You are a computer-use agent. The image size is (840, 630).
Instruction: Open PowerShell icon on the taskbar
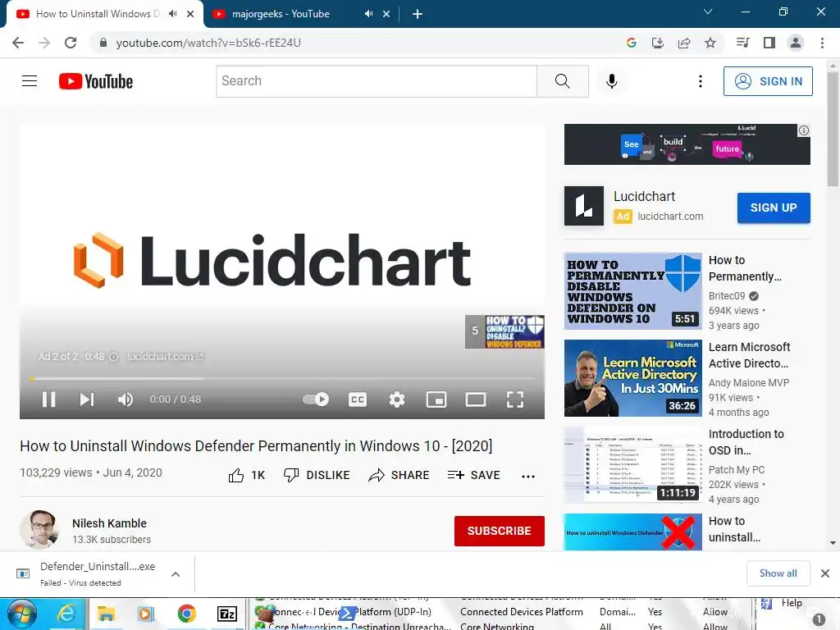click(x=348, y=614)
